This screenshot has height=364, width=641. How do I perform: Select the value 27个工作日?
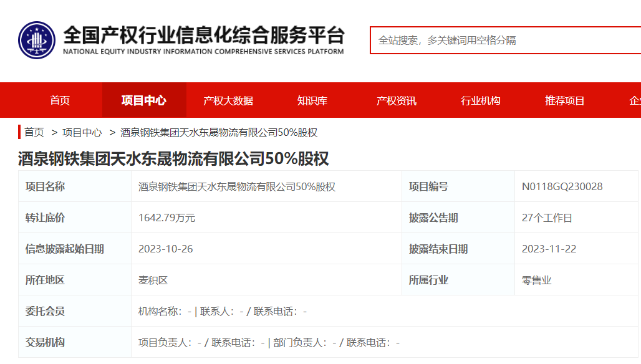tap(547, 218)
